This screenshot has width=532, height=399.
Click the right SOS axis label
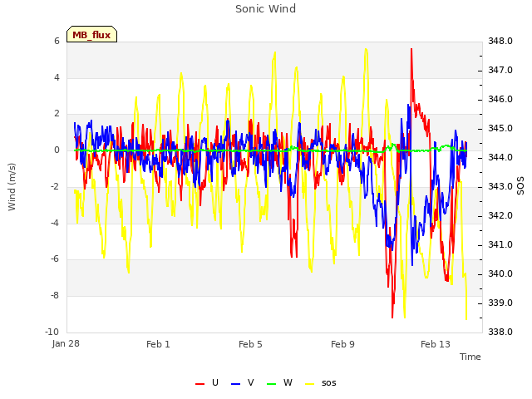point(520,186)
